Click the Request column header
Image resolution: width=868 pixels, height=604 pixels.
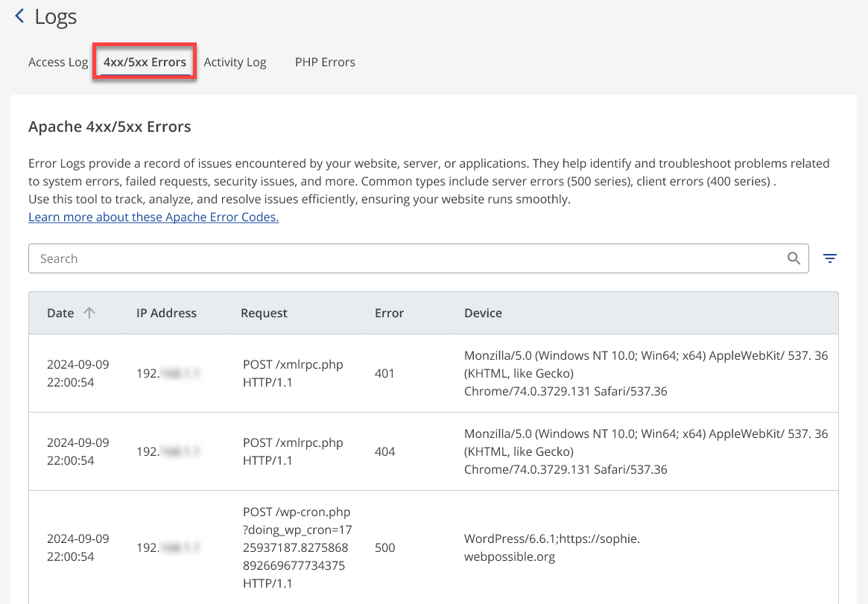264,313
